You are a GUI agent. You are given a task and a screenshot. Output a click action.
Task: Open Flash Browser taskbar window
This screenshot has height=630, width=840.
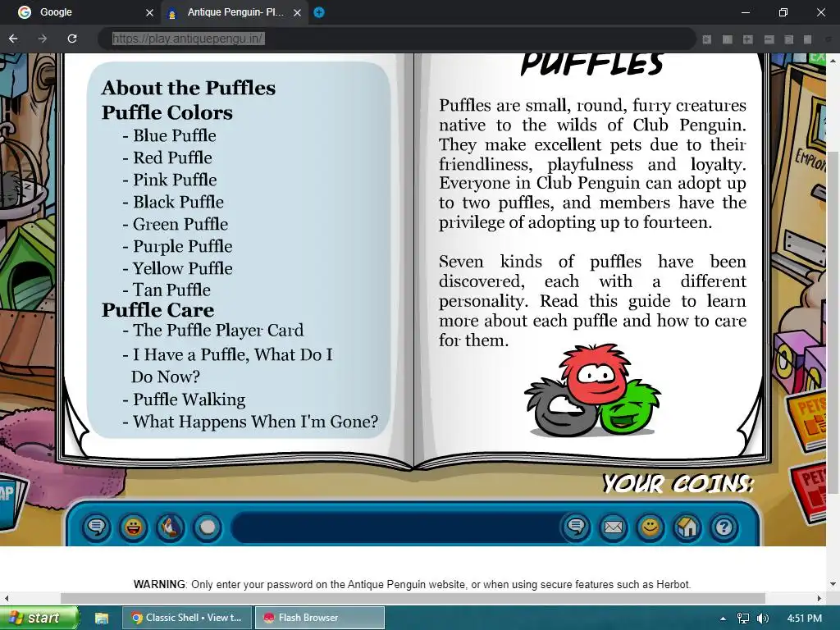coord(320,618)
